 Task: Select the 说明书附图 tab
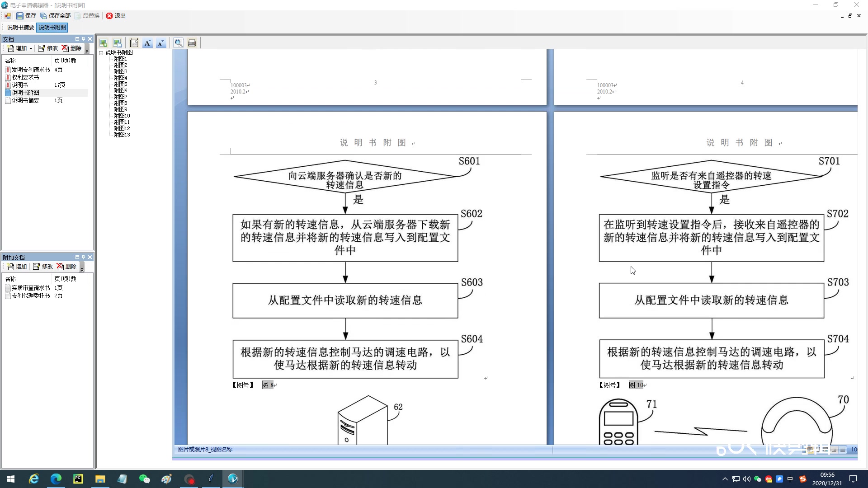(52, 28)
